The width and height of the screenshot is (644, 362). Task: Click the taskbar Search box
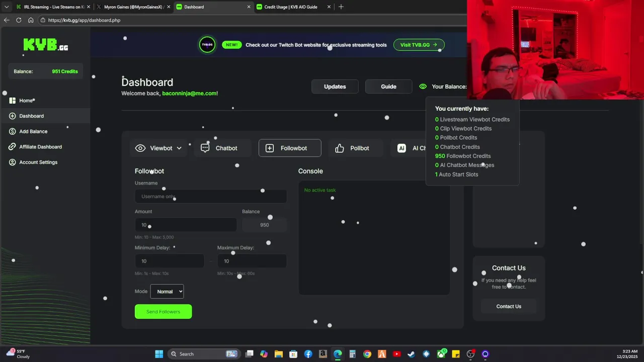coord(204,354)
